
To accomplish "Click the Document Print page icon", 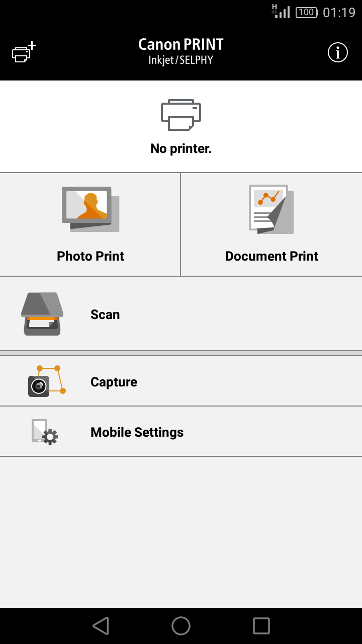I will click(x=271, y=209).
